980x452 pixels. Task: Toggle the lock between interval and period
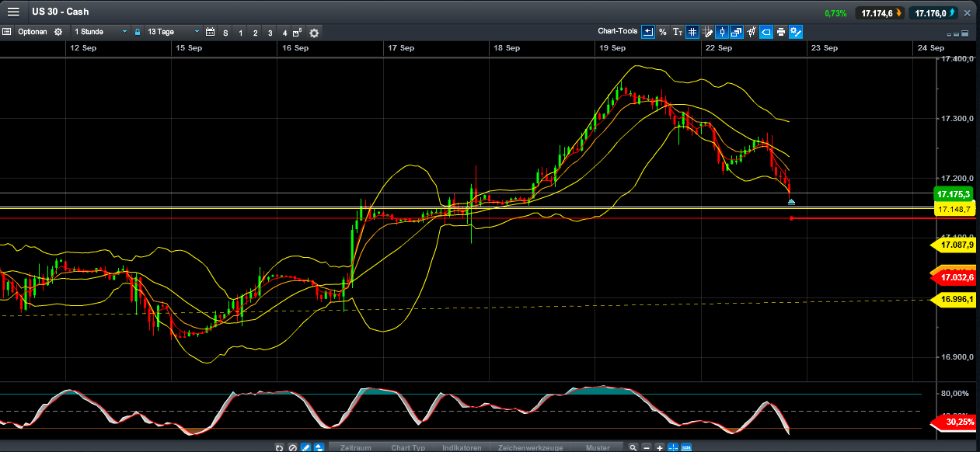tap(138, 32)
